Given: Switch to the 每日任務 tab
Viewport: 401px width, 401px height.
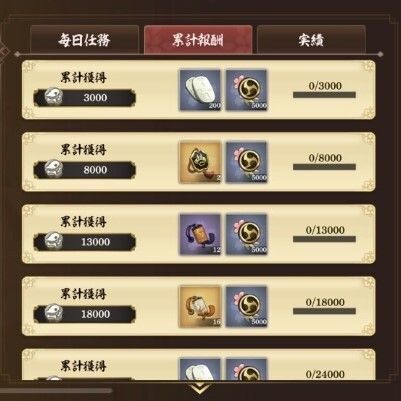Looking at the screenshot, I should 84,40.
